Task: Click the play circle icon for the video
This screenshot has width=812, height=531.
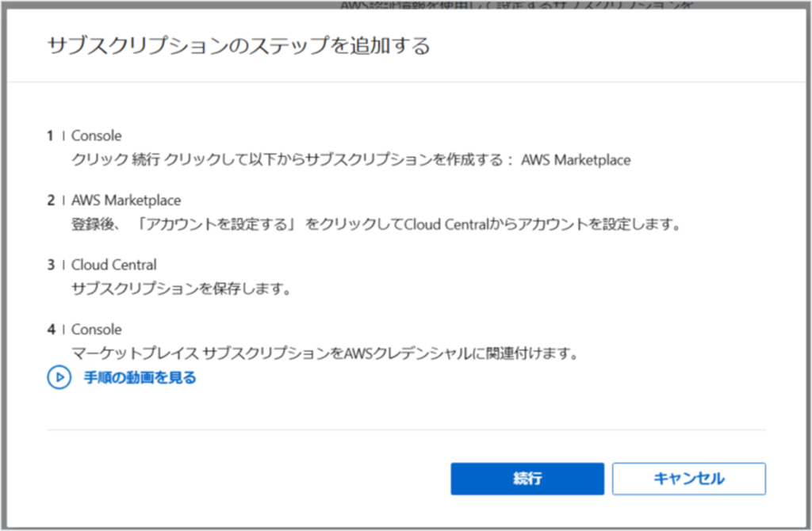Action: pyautogui.click(x=59, y=377)
